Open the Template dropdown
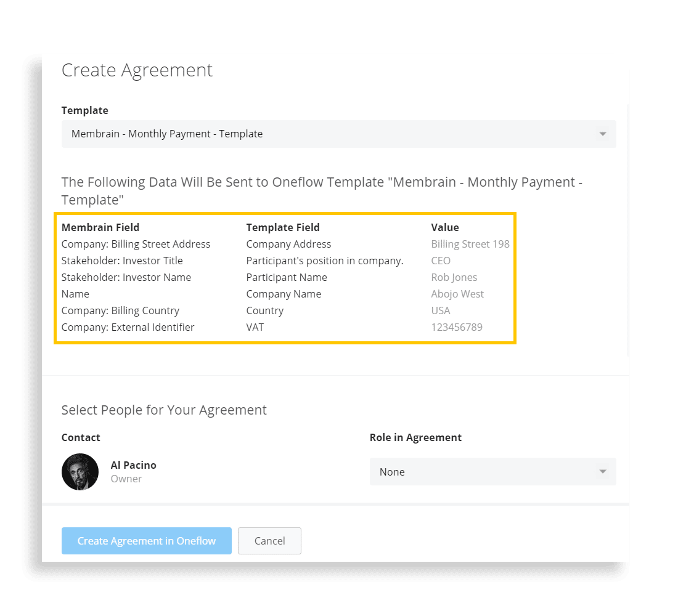 [338, 134]
